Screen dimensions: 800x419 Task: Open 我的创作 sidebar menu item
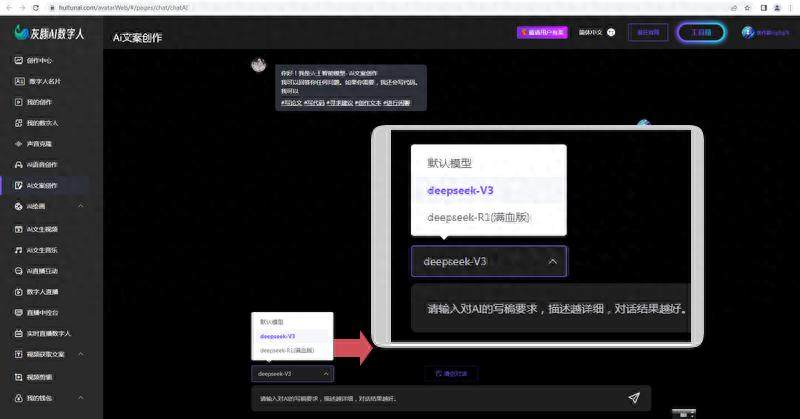pos(40,102)
